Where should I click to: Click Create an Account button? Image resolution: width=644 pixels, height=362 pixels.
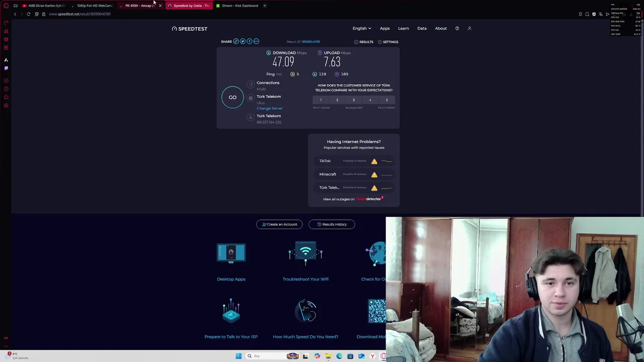[279, 224]
